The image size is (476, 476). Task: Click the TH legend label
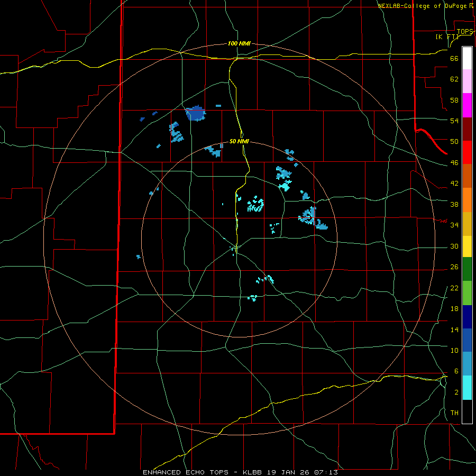pyautogui.click(x=454, y=413)
